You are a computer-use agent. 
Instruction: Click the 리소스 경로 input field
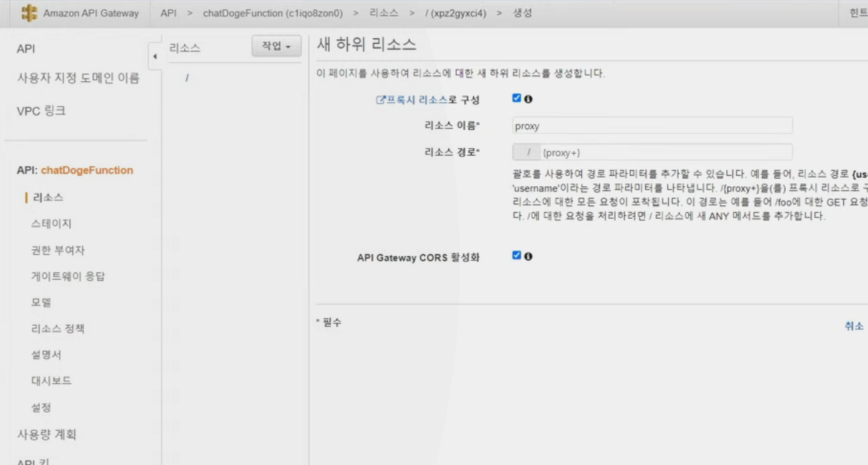(666, 152)
